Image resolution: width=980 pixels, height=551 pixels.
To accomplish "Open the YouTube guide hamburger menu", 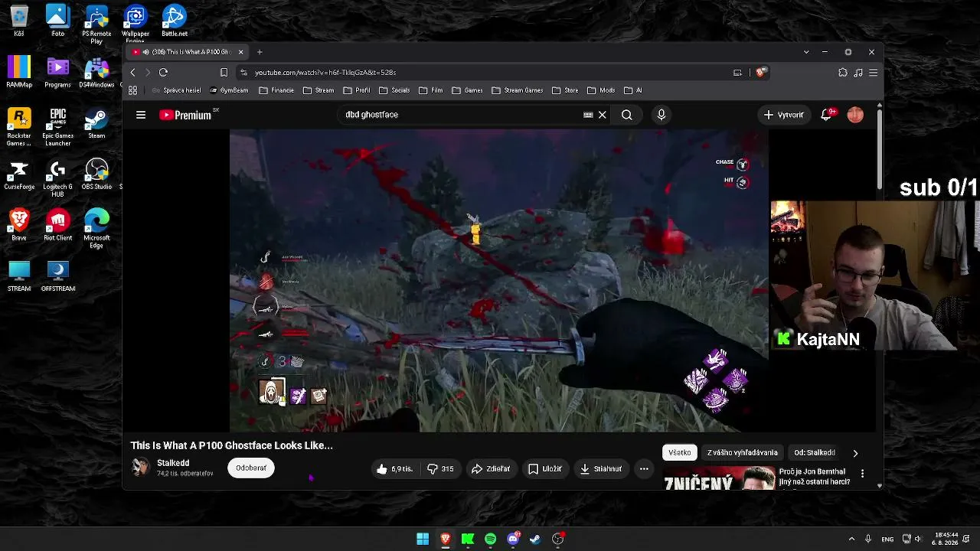I will [141, 115].
